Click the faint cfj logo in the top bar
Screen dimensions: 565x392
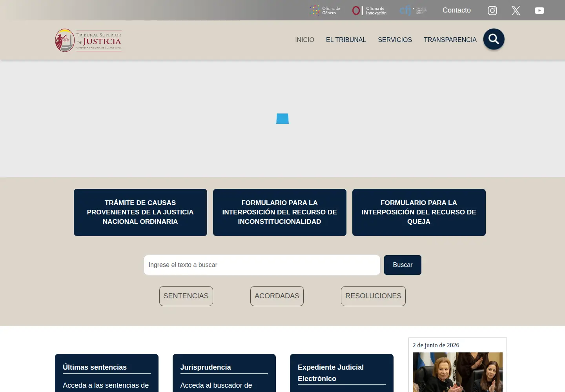413,10
